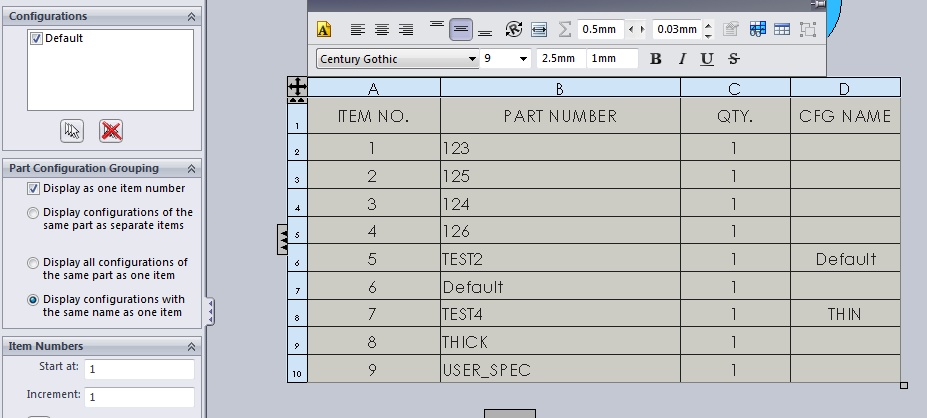
Task: Toggle Display as one item number
Action: tap(34, 189)
